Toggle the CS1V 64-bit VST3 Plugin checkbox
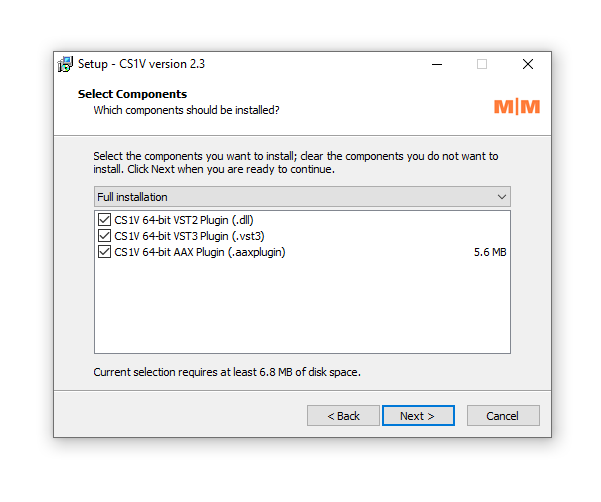Viewport: 601px width, 502px height. point(104,236)
